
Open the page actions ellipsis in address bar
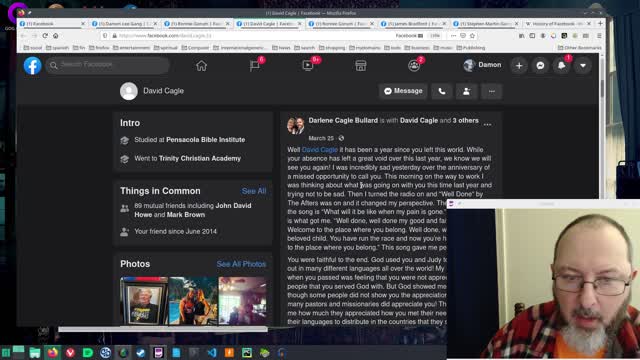tap(453, 36)
